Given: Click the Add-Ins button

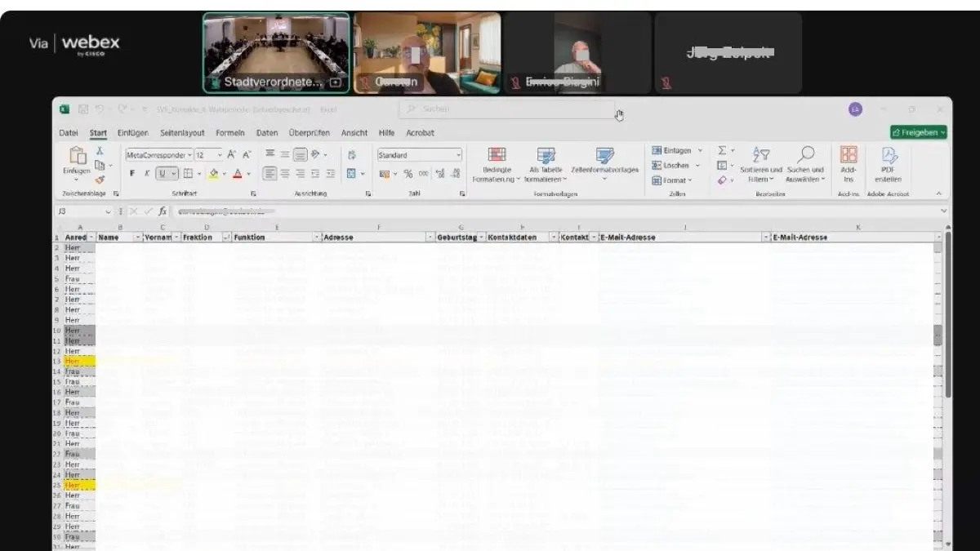Looking at the screenshot, I should pyautogui.click(x=849, y=165).
